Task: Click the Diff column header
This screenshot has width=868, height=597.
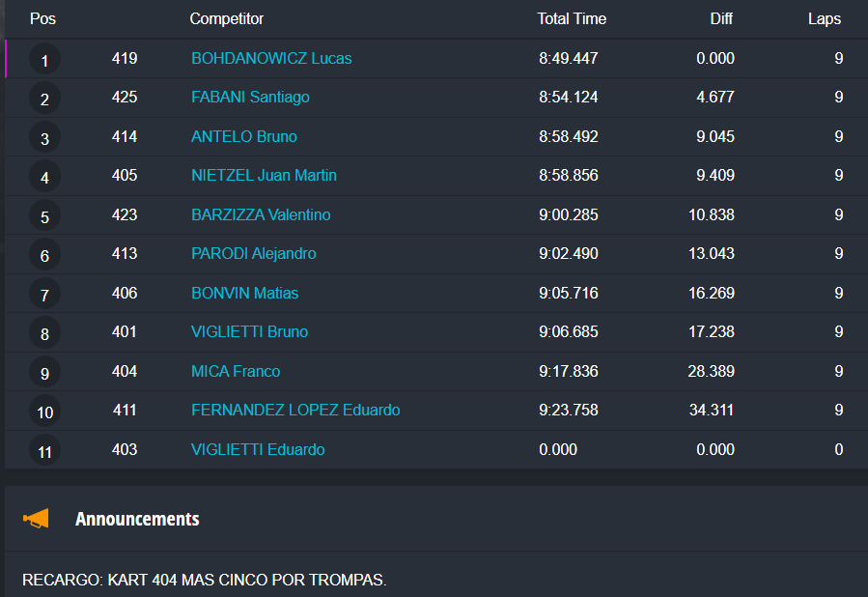Action: point(721,18)
